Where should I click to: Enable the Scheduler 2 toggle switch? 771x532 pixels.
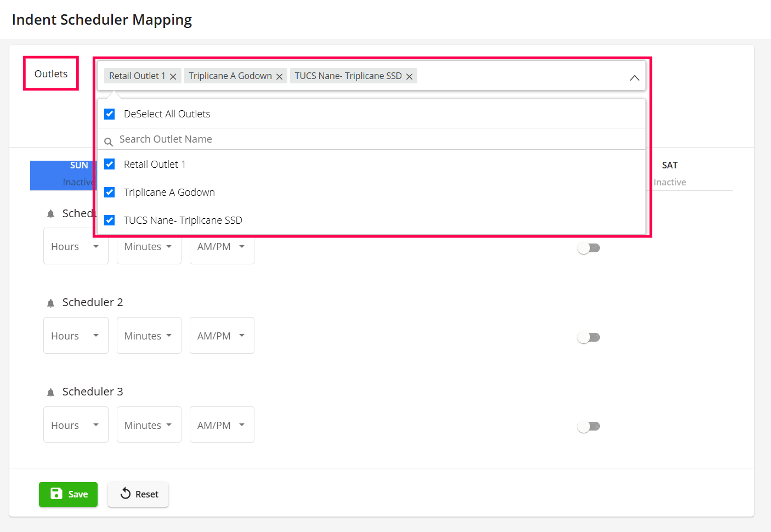pyautogui.click(x=588, y=337)
